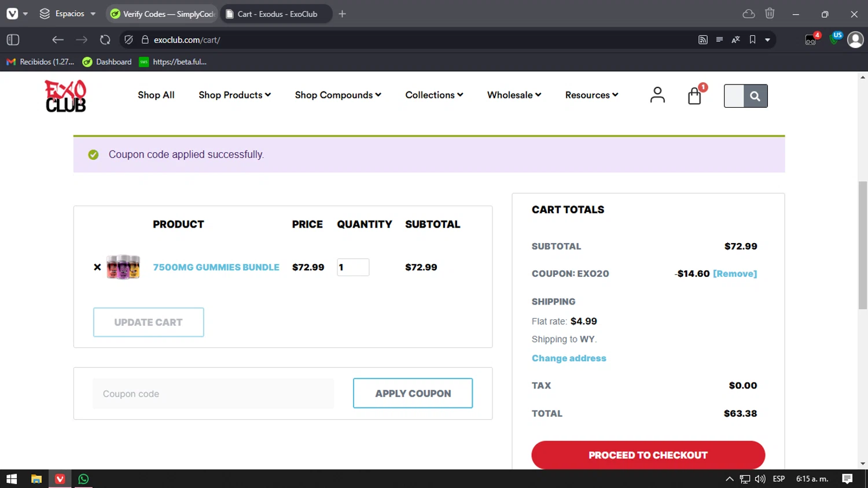The image size is (868, 488).
Task: Open notifications center icon
Action: (x=847, y=479)
